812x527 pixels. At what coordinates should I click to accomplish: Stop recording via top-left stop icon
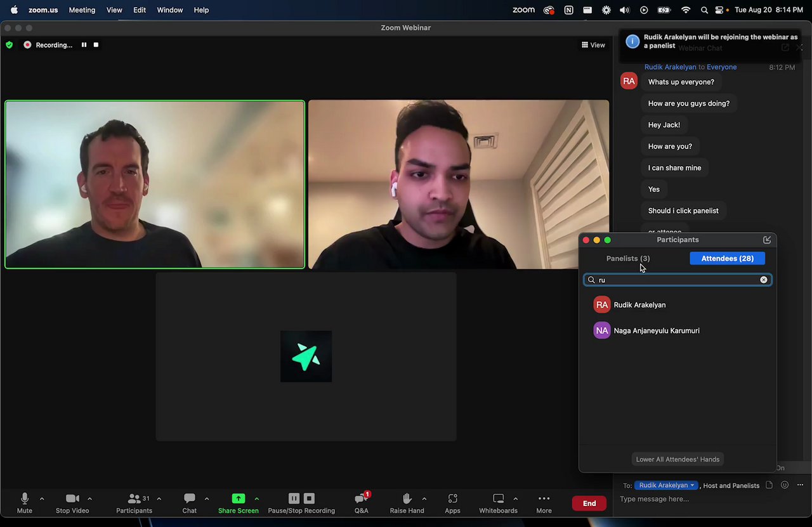(x=96, y=45)
